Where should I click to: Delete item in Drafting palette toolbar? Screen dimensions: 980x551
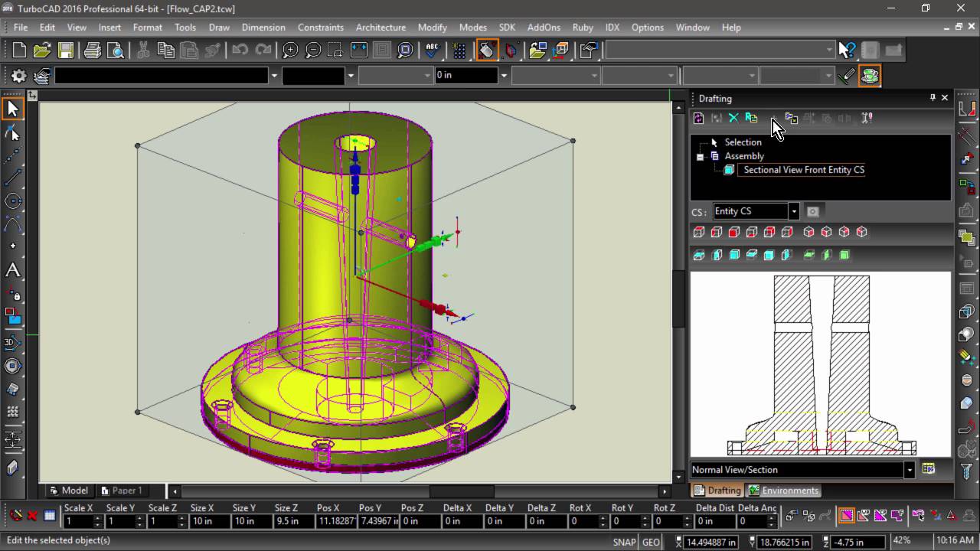[x=733, y=118]
